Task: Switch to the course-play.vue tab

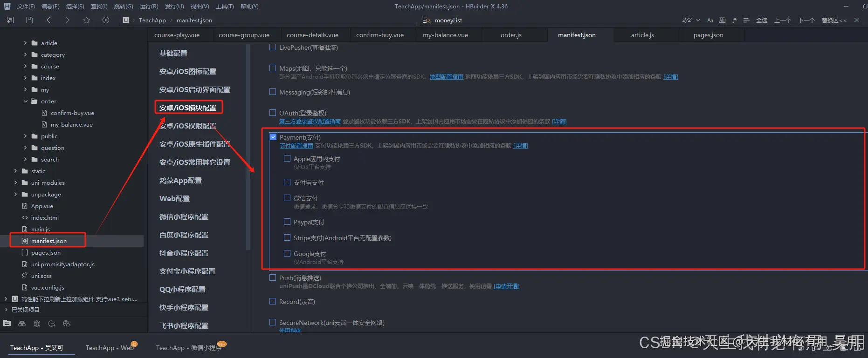Action: [x=177, y=35]
